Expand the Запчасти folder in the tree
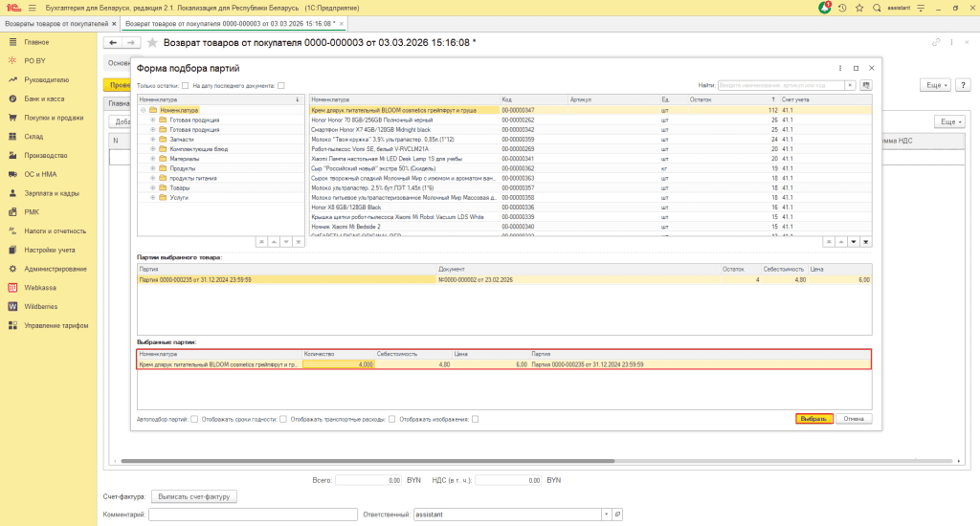The height and width of the screenshot is (526, 980). pos(152,140)
